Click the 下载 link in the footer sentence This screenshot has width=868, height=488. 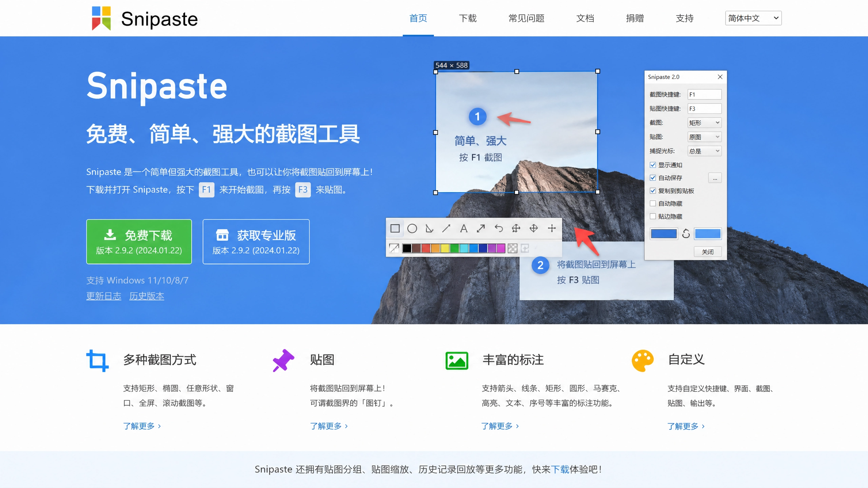click(560, 470)
